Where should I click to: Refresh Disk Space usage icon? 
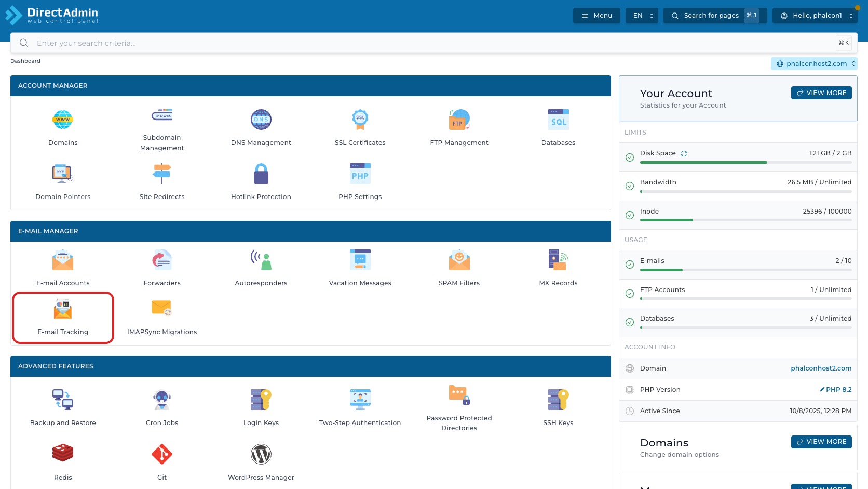pyautogui.click(x=684, y=153)
